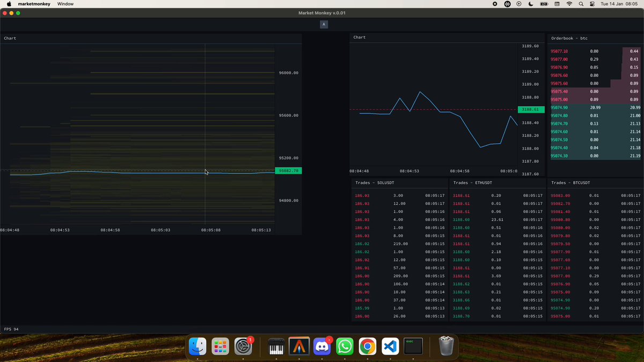The width and height of the screenshot is (644, 362).
Task: Launch the piano keyboard app in Dock
Action: click(x=276, y=346)
